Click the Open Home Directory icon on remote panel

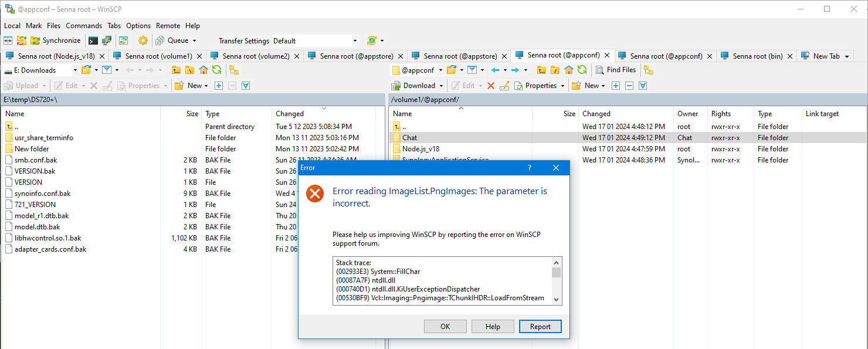(x=568, y=69)
